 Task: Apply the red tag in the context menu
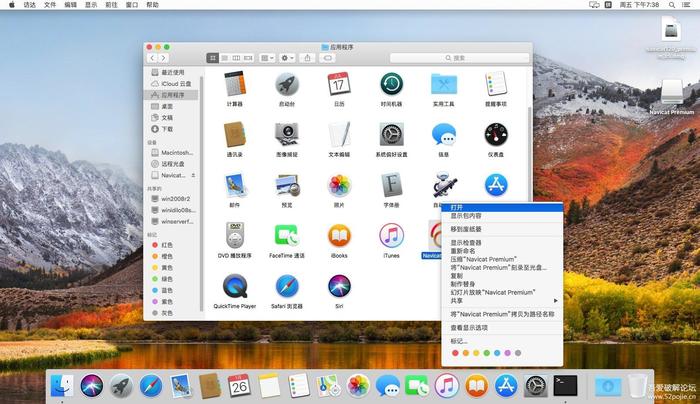coord(455,353)
